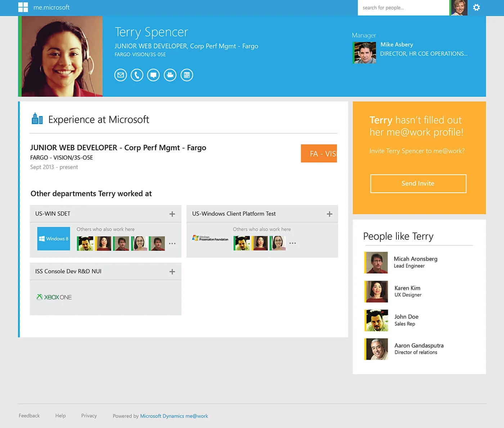
Task: Click the Send Invite button
Action: point(418,183)
